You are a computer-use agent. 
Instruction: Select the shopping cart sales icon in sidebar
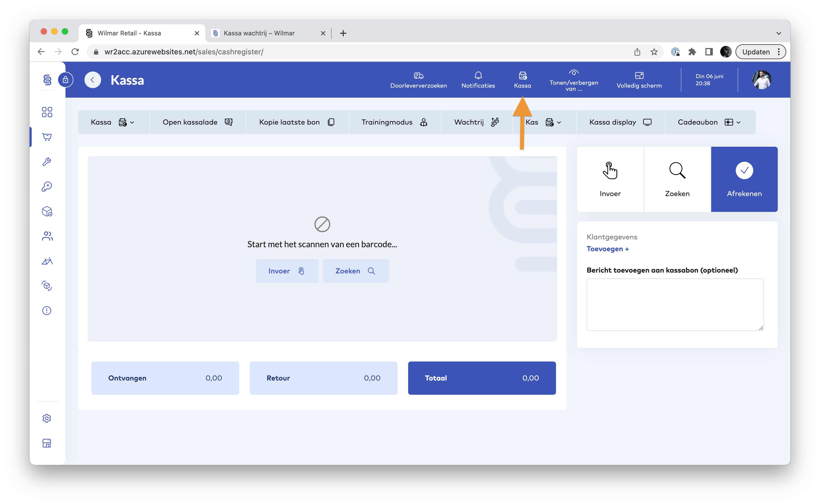point(47,137)
